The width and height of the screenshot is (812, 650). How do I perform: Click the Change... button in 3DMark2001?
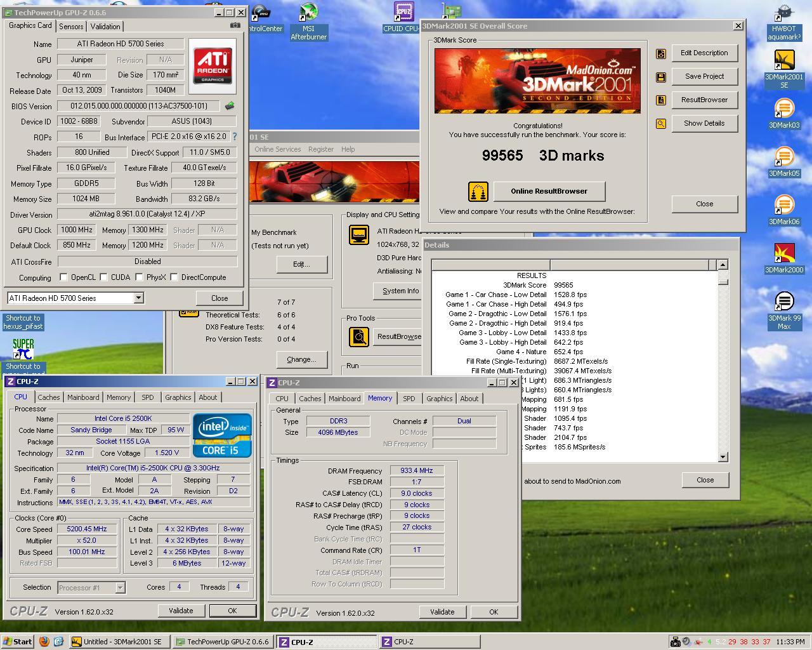click(x=301, y=359)
